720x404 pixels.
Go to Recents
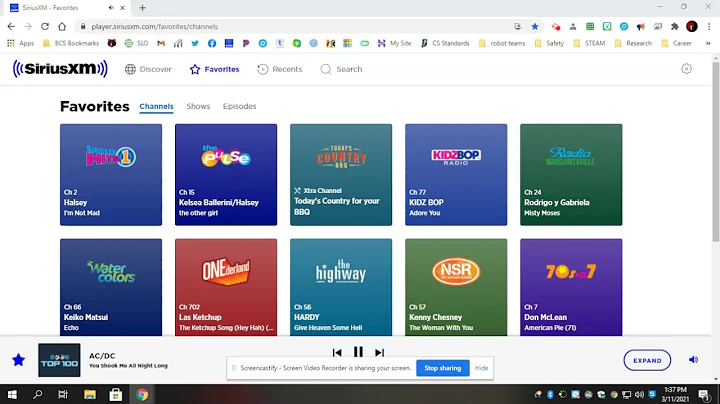point(279,69)
